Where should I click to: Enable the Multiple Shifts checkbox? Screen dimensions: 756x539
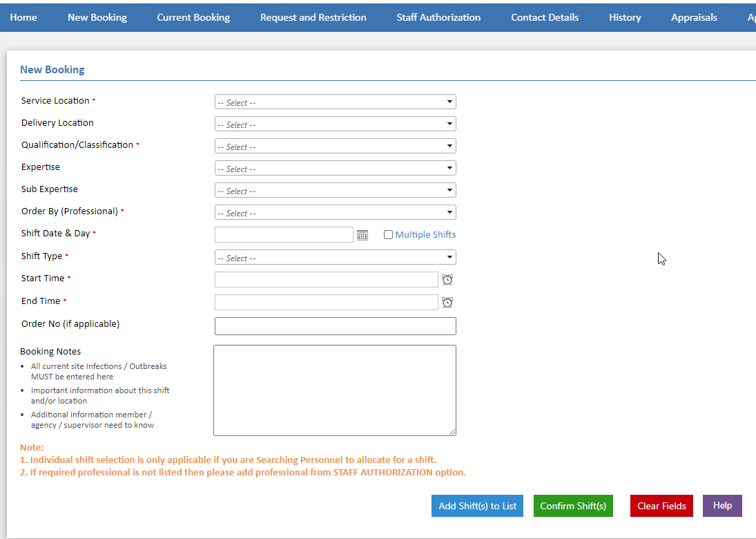388,234
